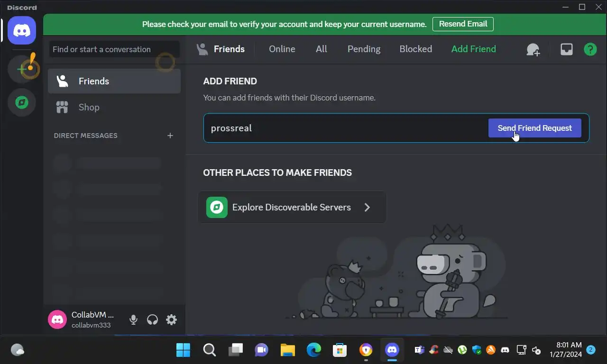
Task: Open Task View on taskbar
Action: coord(235,350)
